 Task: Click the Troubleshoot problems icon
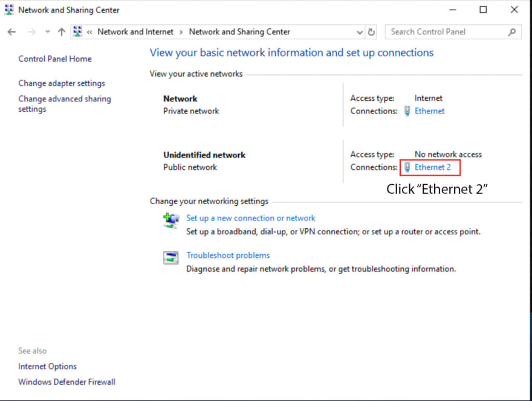tap(170, 258)
